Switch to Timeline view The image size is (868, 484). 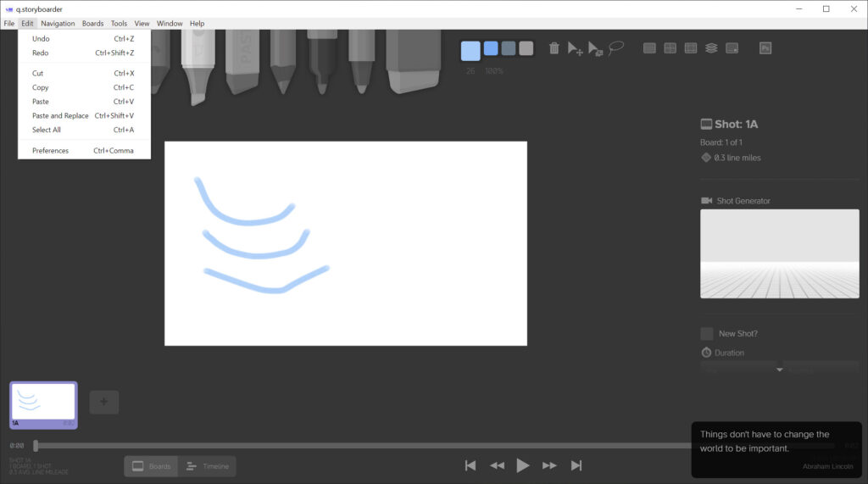point(208,466)
